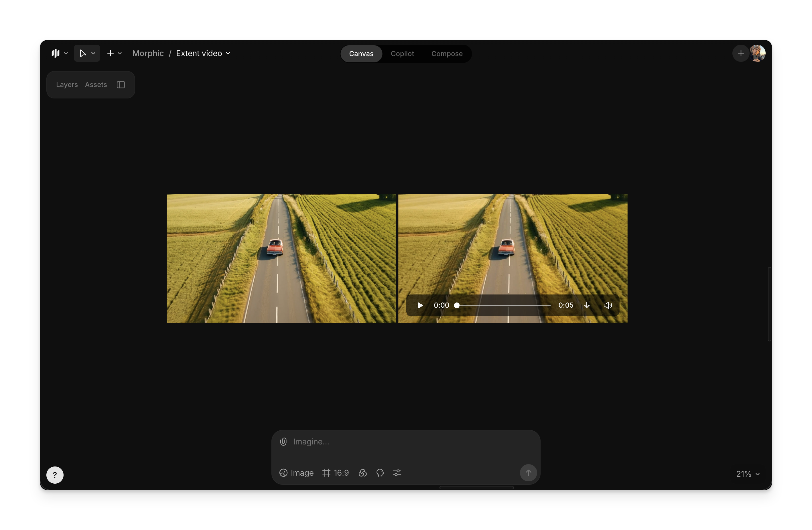Open the help question mark button
Screen dimensions: 812x530
tap(55, 475)
